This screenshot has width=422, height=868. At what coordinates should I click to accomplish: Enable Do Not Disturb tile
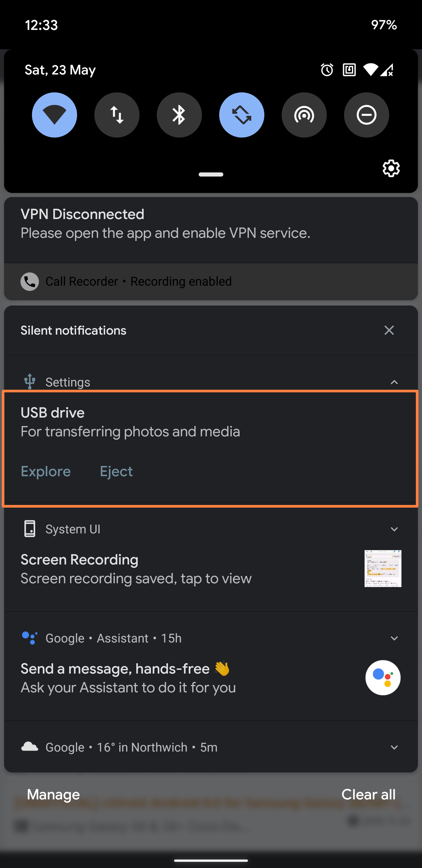coord(366,115)
